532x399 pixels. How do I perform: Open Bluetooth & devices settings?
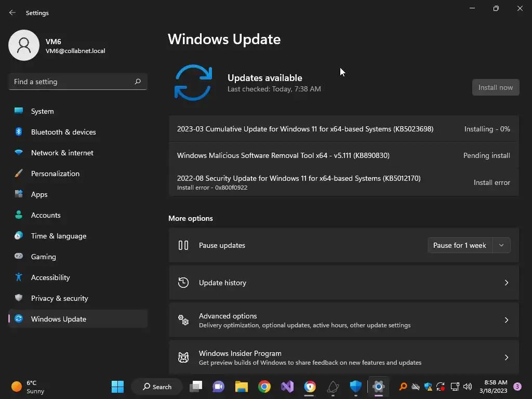pos(78,132)
